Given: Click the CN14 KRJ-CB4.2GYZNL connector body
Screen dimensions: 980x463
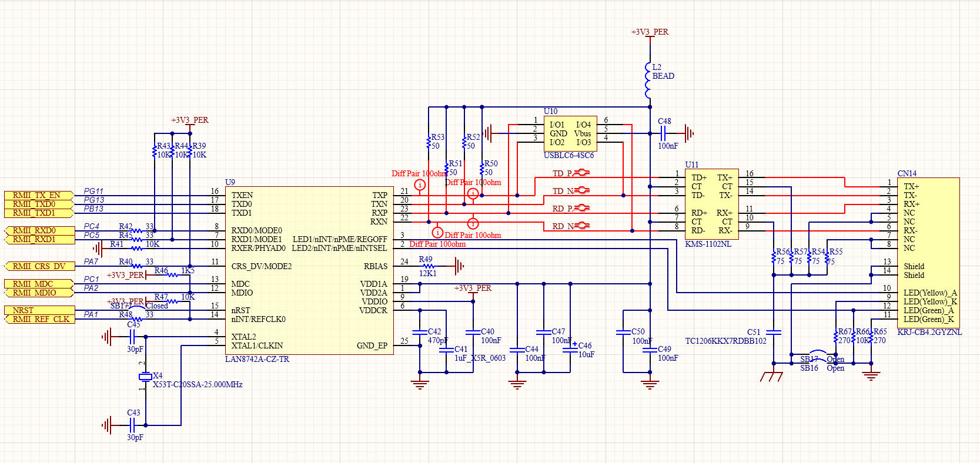Looking at the screenshot, I should [928, 253].
